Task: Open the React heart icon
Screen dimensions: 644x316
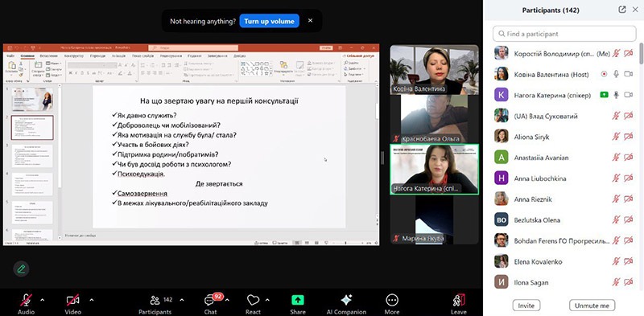Action: point(253,301)
